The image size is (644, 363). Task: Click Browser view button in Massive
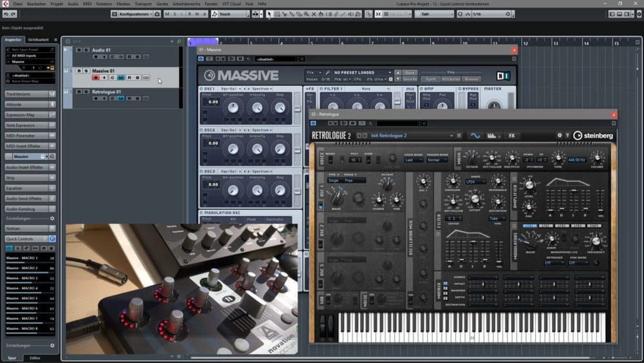coord(471,79)
